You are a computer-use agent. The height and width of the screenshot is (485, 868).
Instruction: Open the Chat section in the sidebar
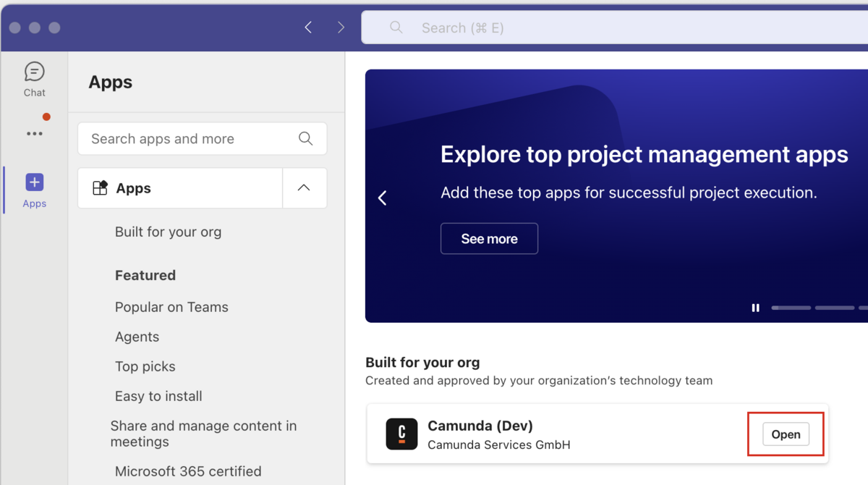pos(34,78)
